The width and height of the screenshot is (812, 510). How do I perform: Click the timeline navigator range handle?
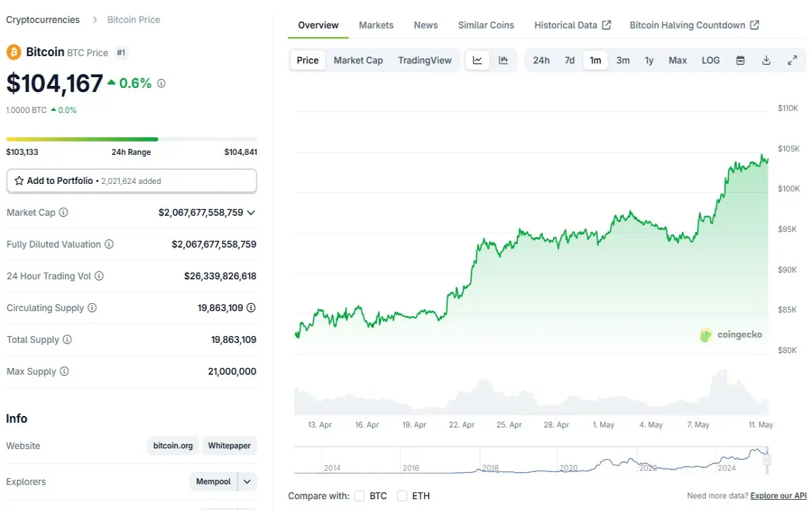[767, 459]
